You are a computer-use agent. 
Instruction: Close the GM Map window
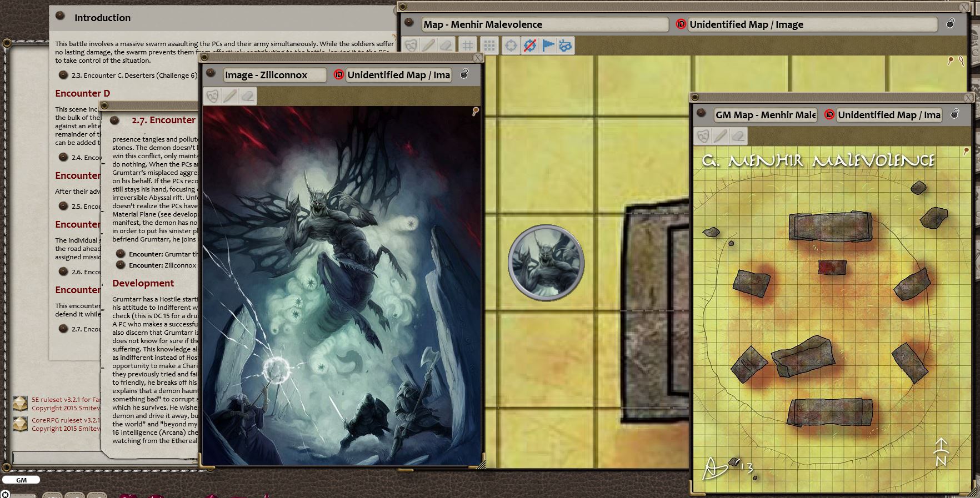coord(968,98)
